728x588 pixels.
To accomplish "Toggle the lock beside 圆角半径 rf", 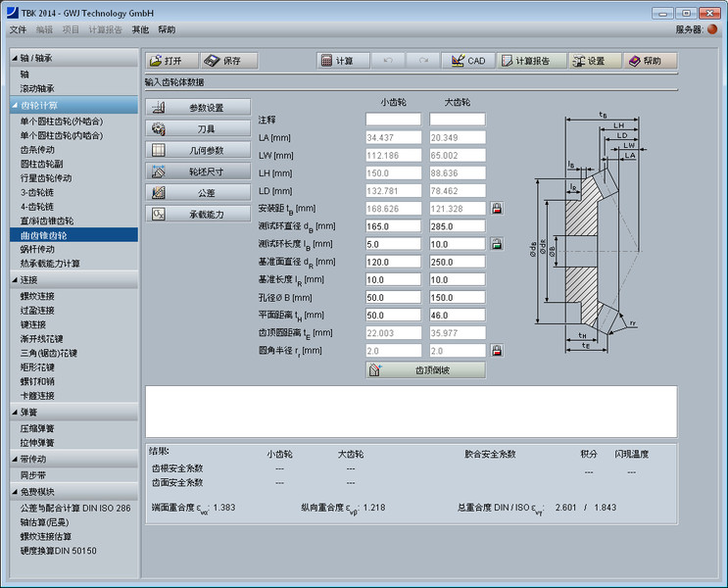I will tap(497, 350).
